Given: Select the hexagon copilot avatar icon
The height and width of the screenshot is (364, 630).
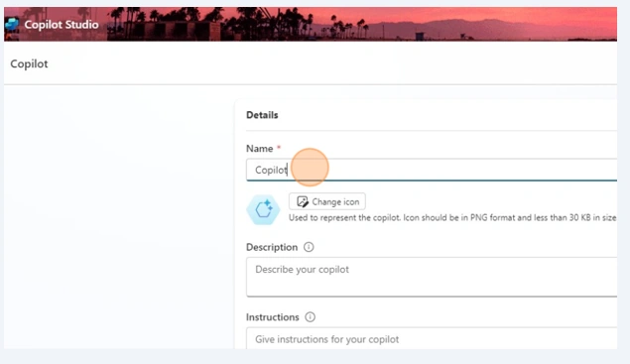Looking at the screenshot, I should pyautogui.click(x=263, y=209).
